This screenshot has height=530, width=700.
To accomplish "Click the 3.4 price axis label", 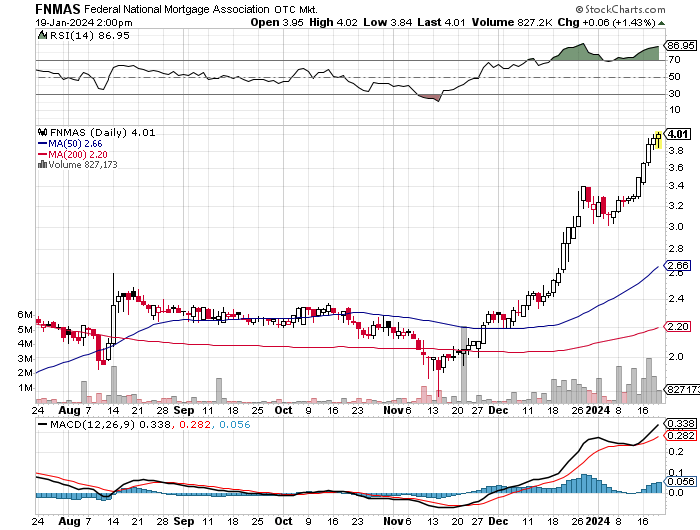I will coord(676,186).
